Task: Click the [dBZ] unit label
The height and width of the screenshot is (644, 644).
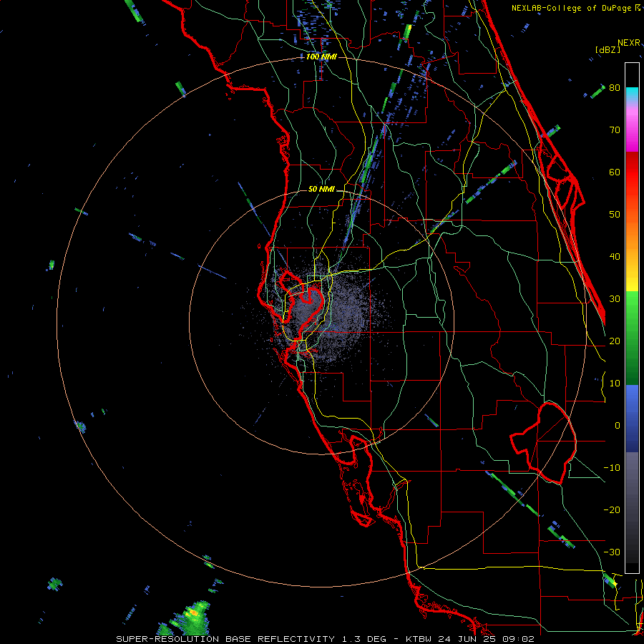Action: pyautogui.click(x=608, y=50)
